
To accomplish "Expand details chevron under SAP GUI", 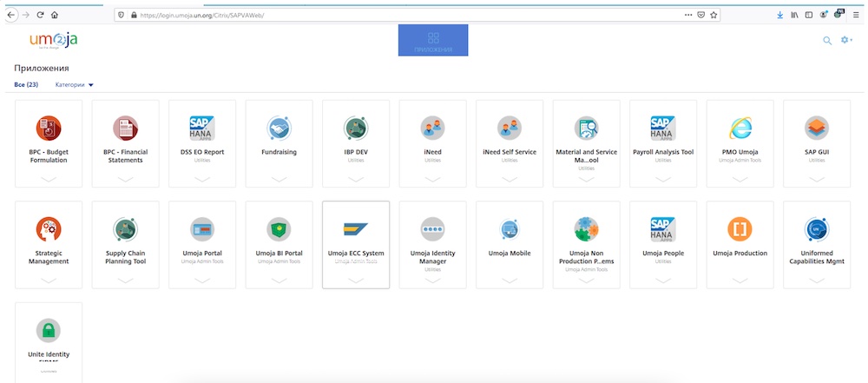I will (x=817, y=179).
